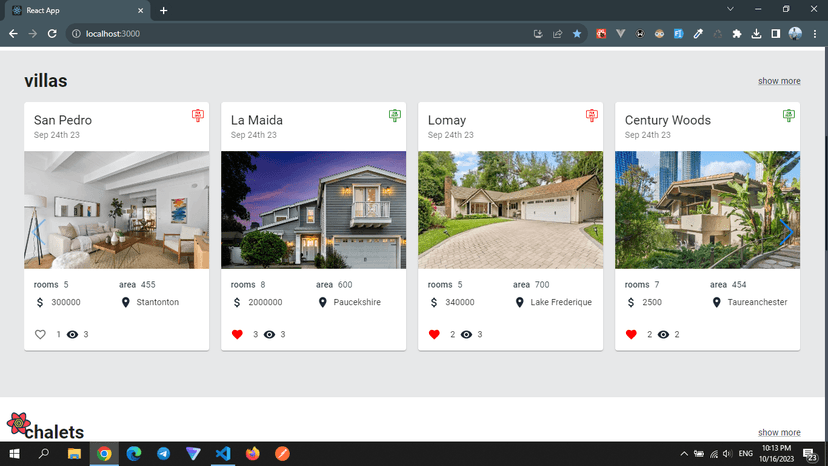Viewport: 828px width, 466px height.
Task: Click the red sign icon on Lomay card
Action: pos(592,116)
